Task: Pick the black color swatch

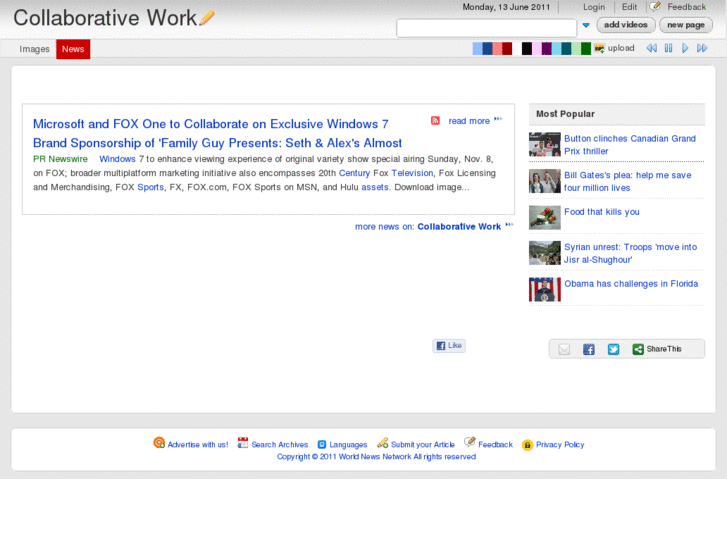Action: coord(527,48)
